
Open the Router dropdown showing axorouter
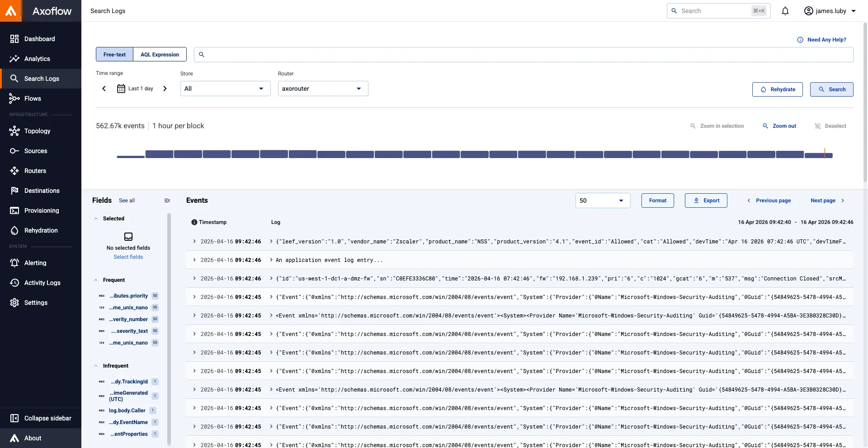tap(323, 89)
